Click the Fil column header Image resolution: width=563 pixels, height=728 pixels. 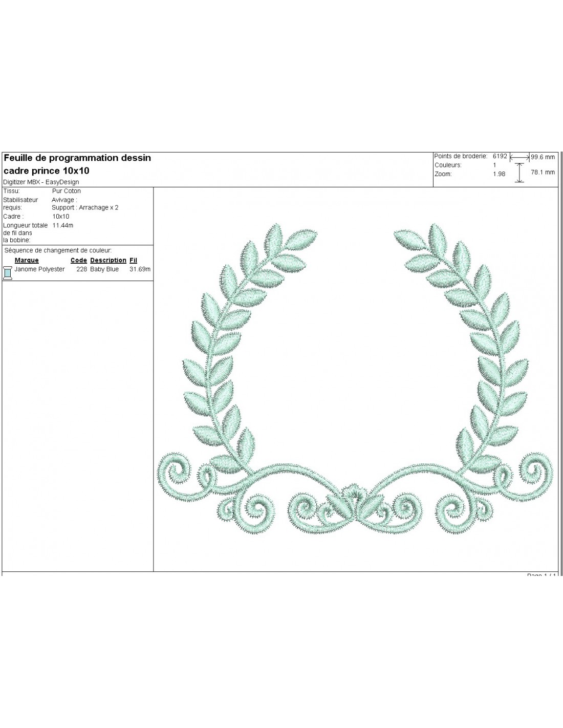point(134,260)
